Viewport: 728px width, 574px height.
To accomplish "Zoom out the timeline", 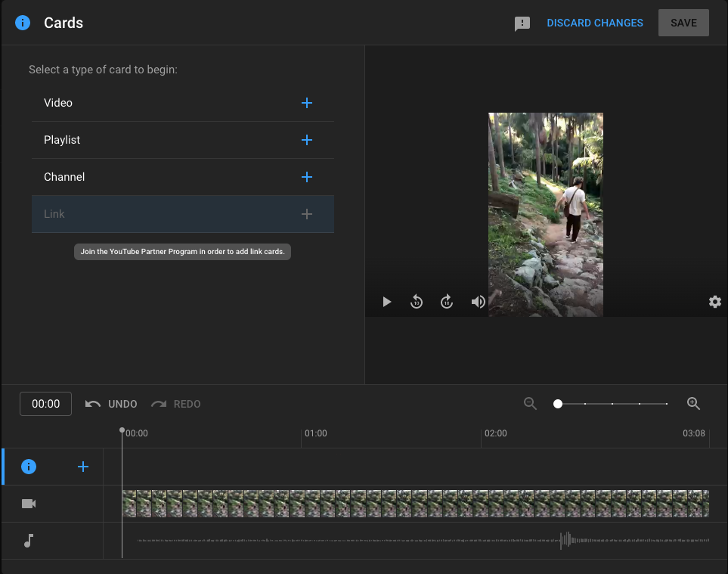I will (531, 404).
